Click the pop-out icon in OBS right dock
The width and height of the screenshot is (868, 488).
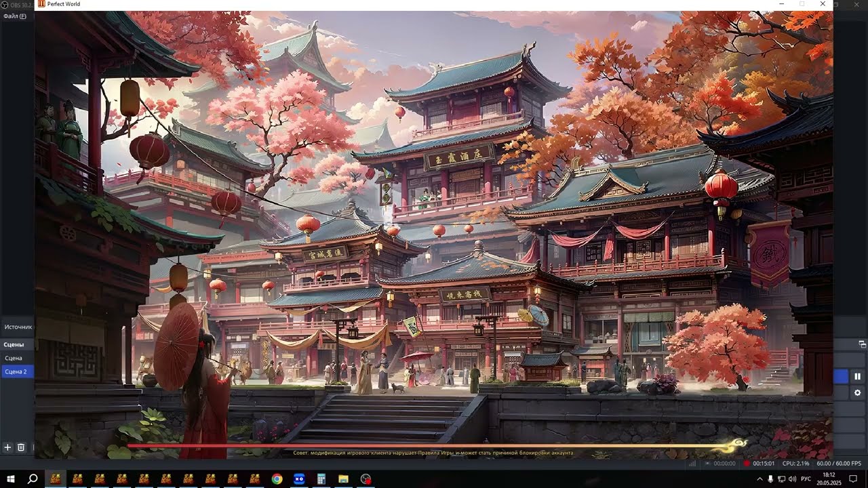click(x=862, y=344)
